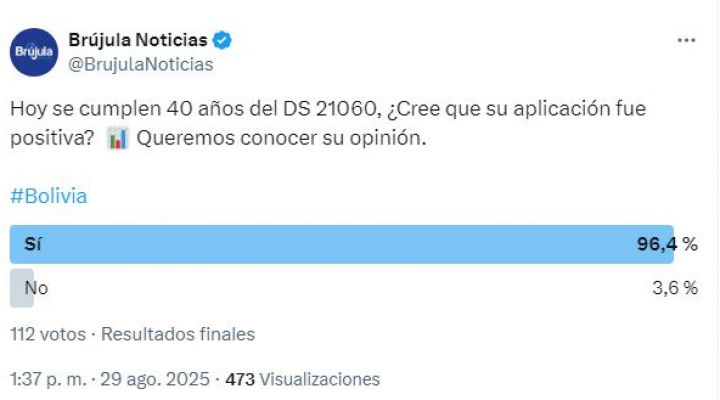The height and width of the screenshot is (400, 720).
Task: Open the Brújula round profile avatar
Action: pyautogui.click(x=34, y=52)
